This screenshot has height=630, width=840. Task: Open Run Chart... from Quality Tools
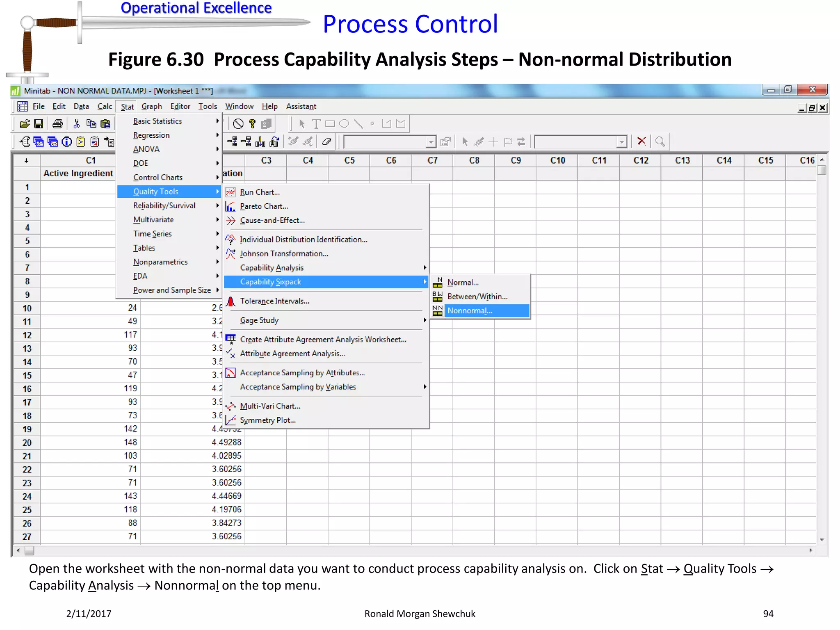(326, 192)
